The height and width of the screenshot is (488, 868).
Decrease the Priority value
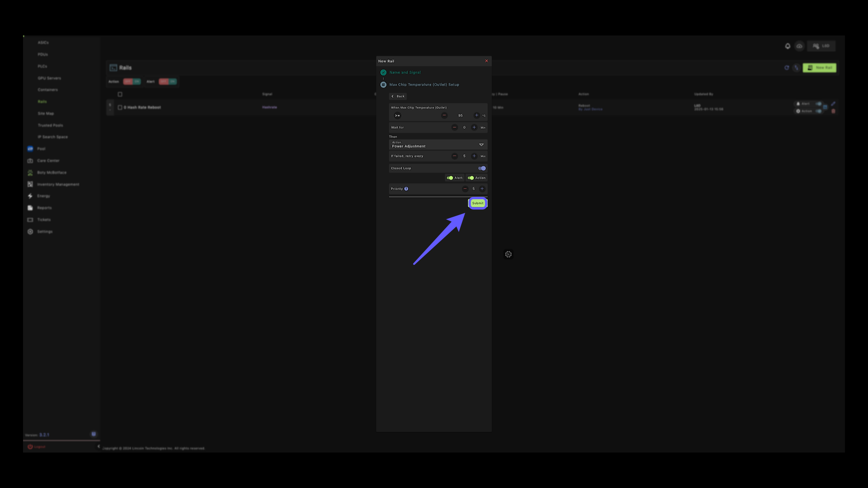coord(465,189)
